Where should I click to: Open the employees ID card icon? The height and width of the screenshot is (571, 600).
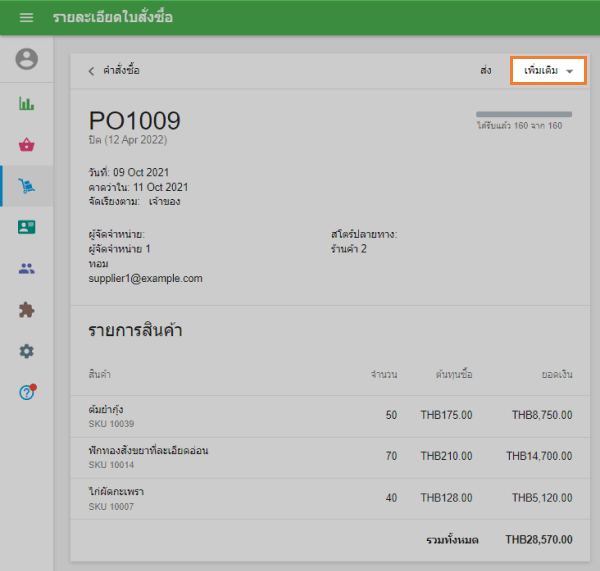coord(27,227)
